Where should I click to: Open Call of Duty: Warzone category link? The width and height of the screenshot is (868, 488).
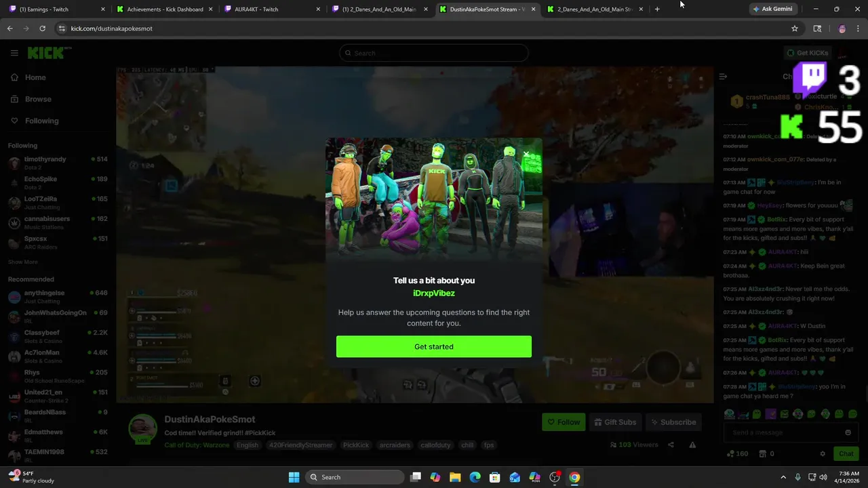click(x=197, y=445)
